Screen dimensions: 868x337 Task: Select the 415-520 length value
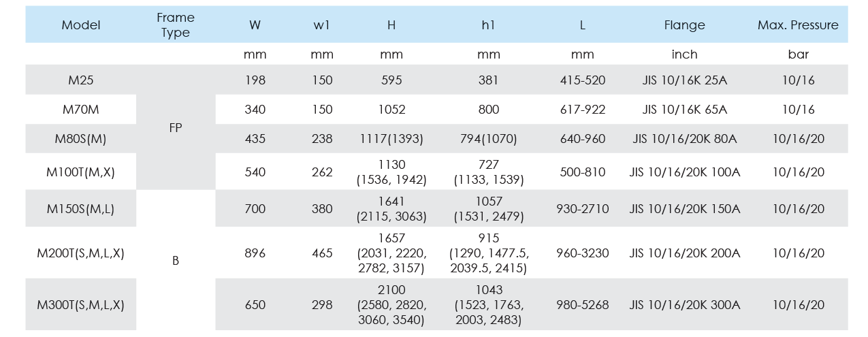pyautogui.click(x=582, y=80)
